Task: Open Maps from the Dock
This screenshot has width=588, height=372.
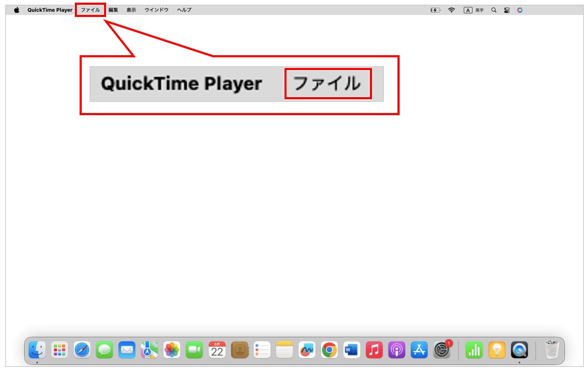Action: [149, 350]
